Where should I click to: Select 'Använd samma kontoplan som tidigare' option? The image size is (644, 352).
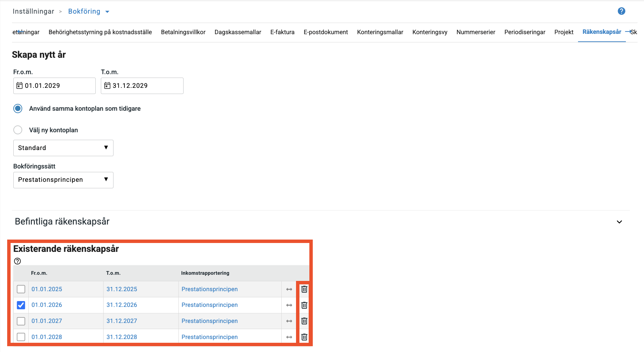(x=18, y=109)
